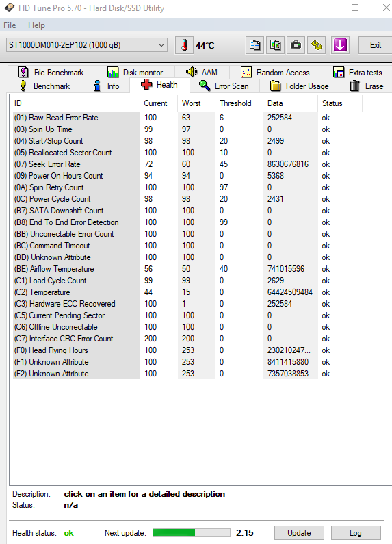Click the copy screenshot to clipboard icon
Screen dimensions: 392x544
coord(276,45)
